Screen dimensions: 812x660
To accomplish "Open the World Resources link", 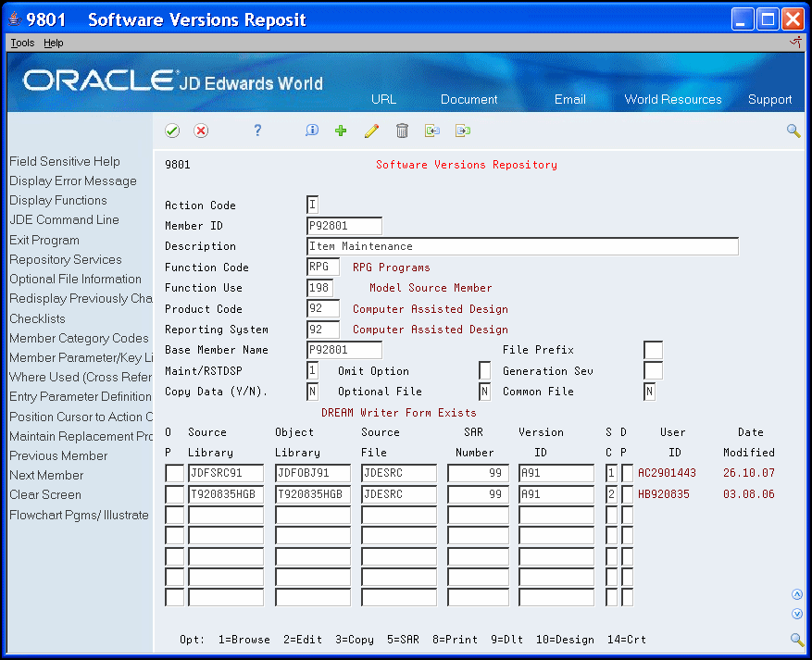I will click(673, 99).
